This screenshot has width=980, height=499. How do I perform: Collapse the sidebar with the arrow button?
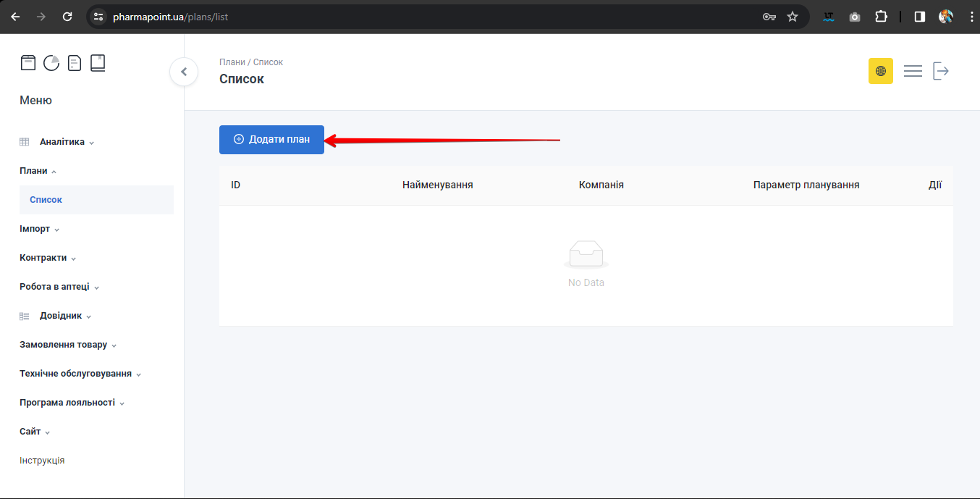click(184, 72)
